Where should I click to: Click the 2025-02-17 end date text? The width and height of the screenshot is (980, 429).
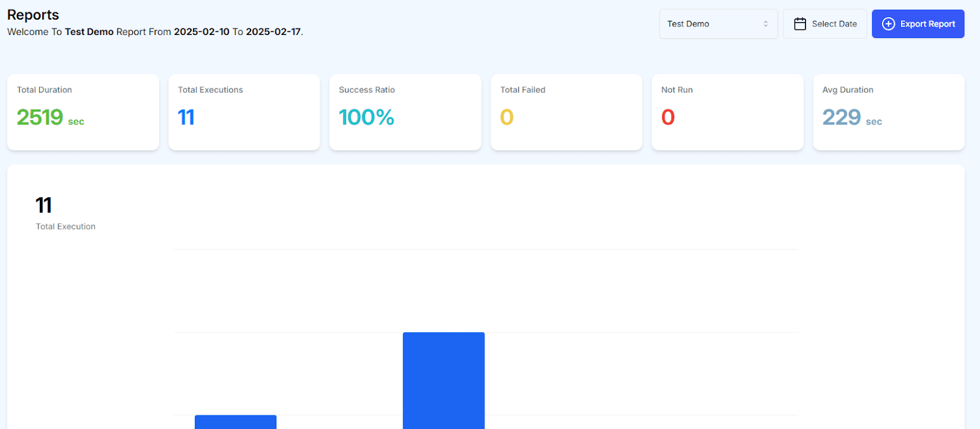tap(273, 32)
